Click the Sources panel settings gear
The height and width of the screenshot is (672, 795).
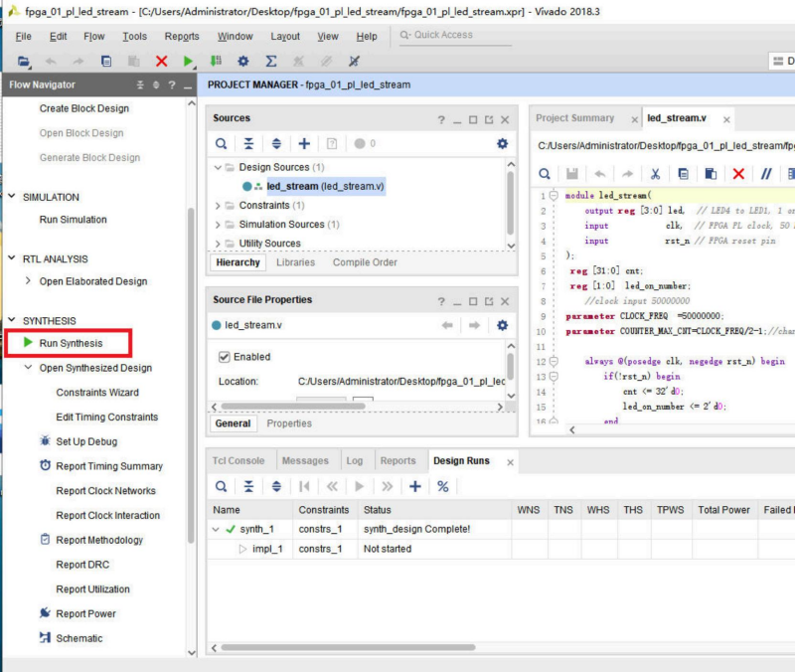coord(502,144)
